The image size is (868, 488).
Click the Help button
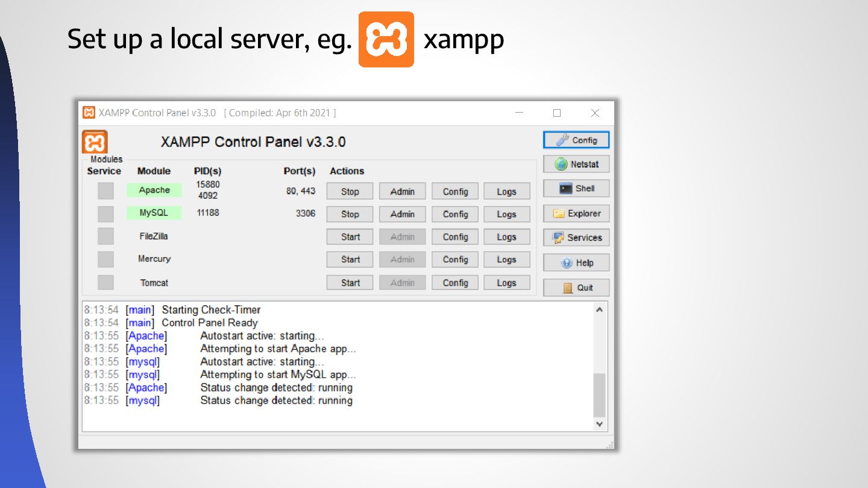[x=576, y=263]
